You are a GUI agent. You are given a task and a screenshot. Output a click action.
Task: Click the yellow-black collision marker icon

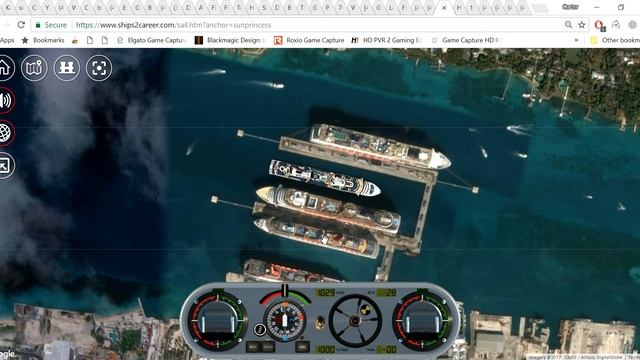pyautogui.click(x=367, y=310)
